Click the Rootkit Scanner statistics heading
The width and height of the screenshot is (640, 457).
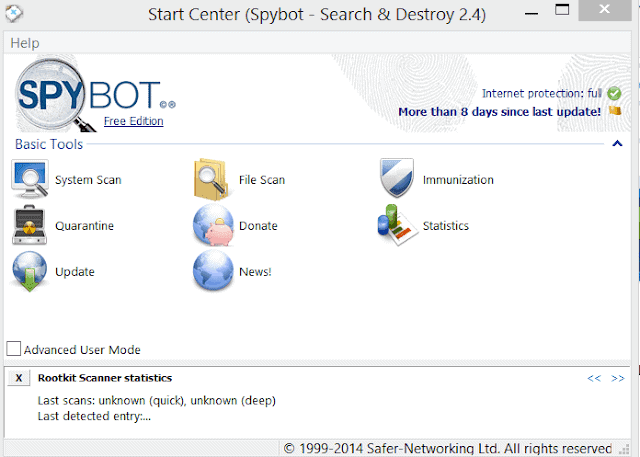[104, 378]
